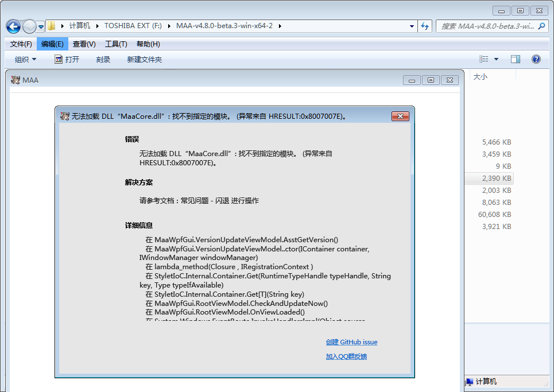Refresh the folder with the refresh icon
This screenshot has width=554, height=392.
coord(425,26)
